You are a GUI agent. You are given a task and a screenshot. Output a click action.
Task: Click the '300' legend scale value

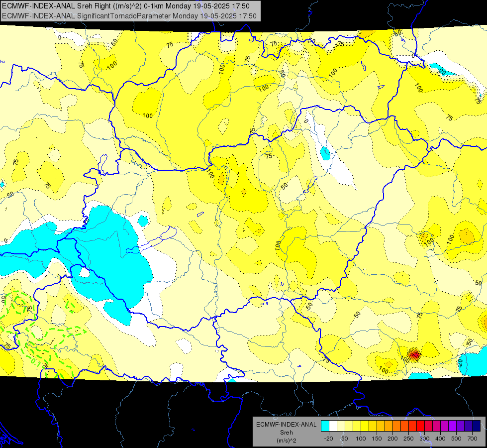pos(424,439)
